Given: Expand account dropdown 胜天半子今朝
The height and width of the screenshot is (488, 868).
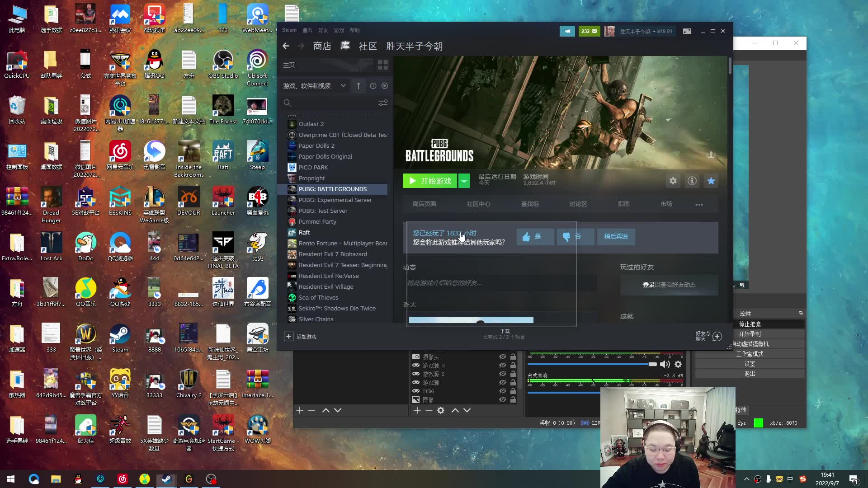Looking at the screenshot, I should point(637,31).
